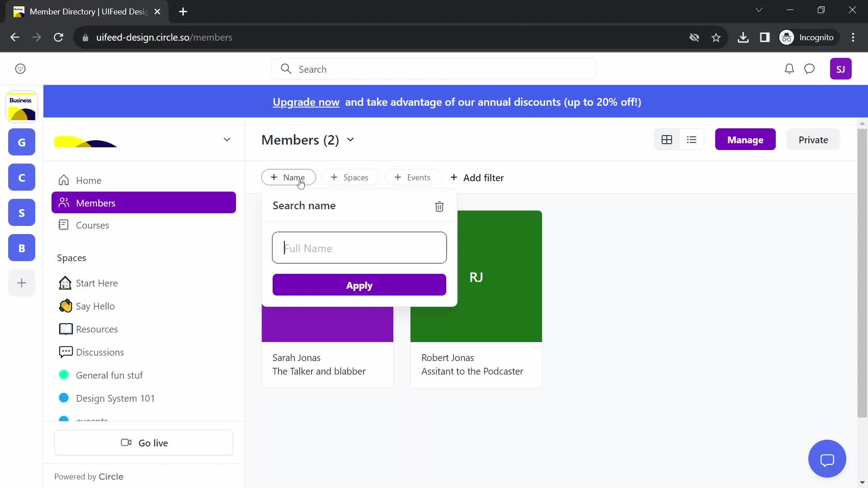The width and height of the screenshot is (868, 488).
Task: Click the delete filter trash icon
Action: pos(439,207)
